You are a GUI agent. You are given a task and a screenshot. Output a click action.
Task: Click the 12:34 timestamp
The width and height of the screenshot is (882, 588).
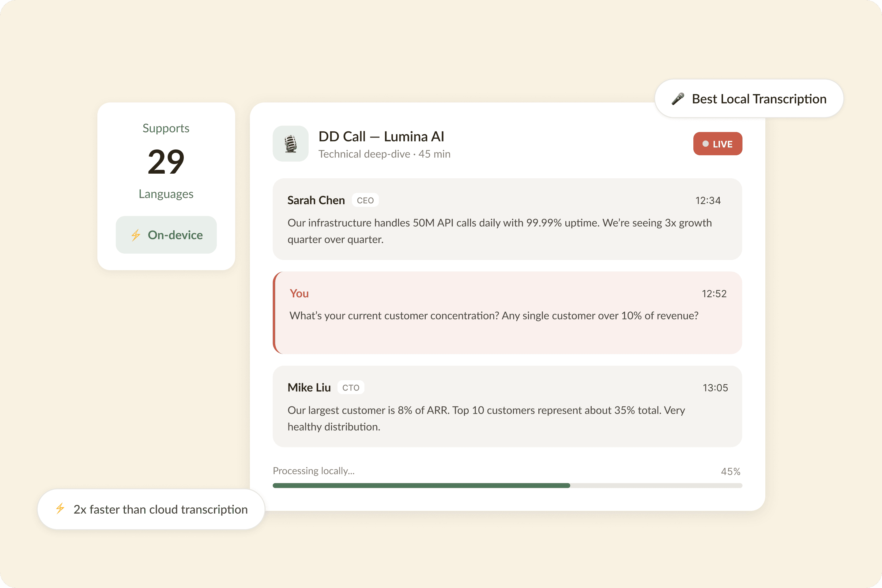point(708,201)
